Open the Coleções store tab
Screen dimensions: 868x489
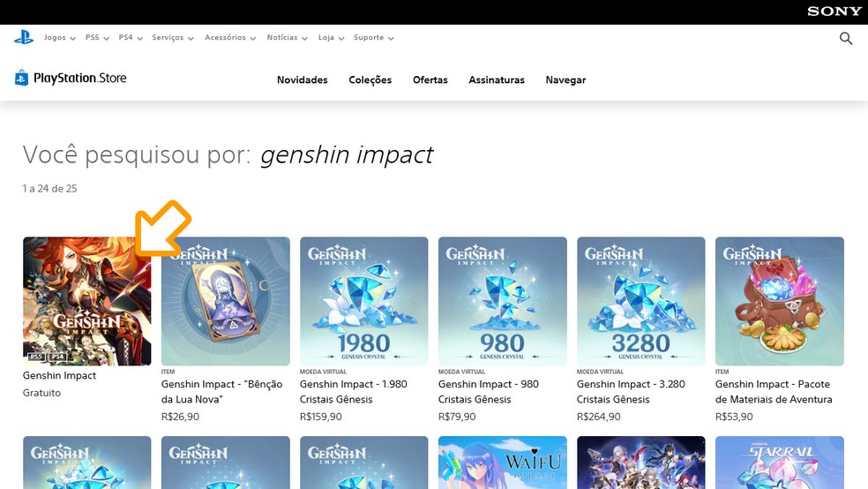(370, 79)
